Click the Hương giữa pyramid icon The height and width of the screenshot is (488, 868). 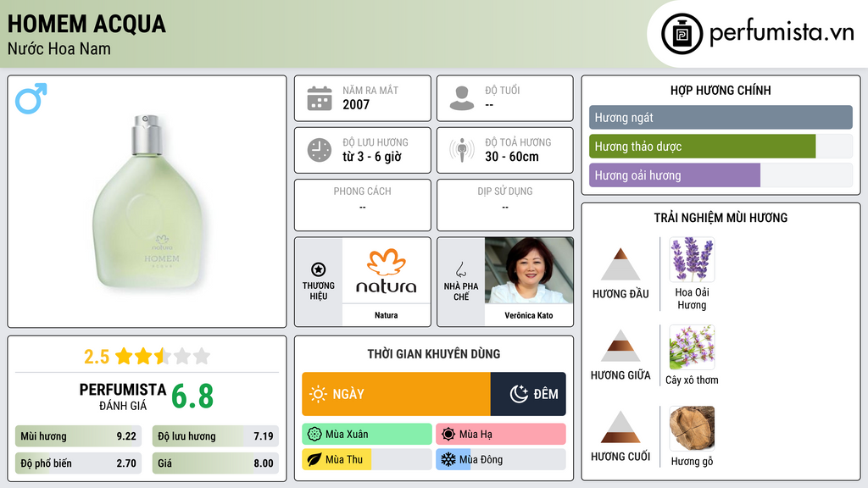click(x=620, y=346)
